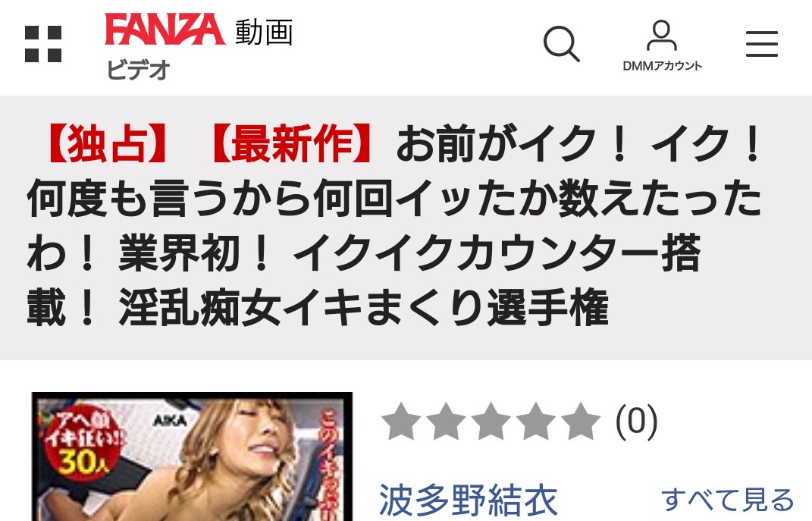
Task: Open search with the magnifier icon
Action: (561, 44)
